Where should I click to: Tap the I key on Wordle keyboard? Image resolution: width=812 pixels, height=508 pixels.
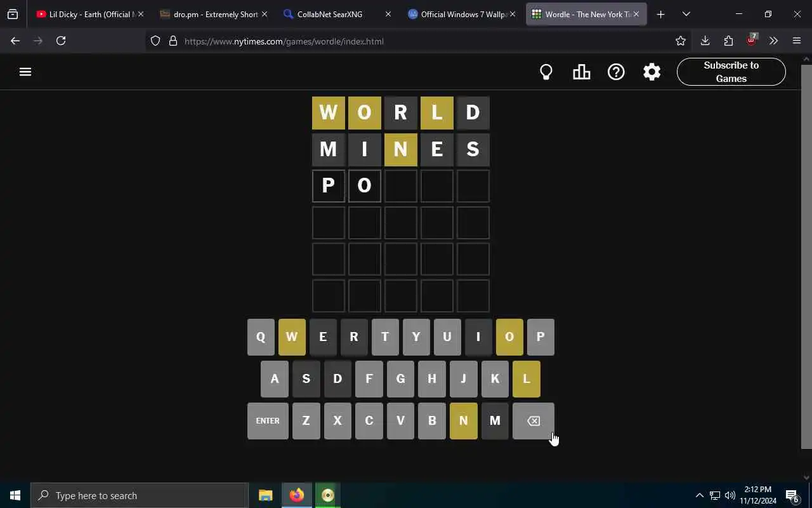pyautogui.click(x=478, y=337)
